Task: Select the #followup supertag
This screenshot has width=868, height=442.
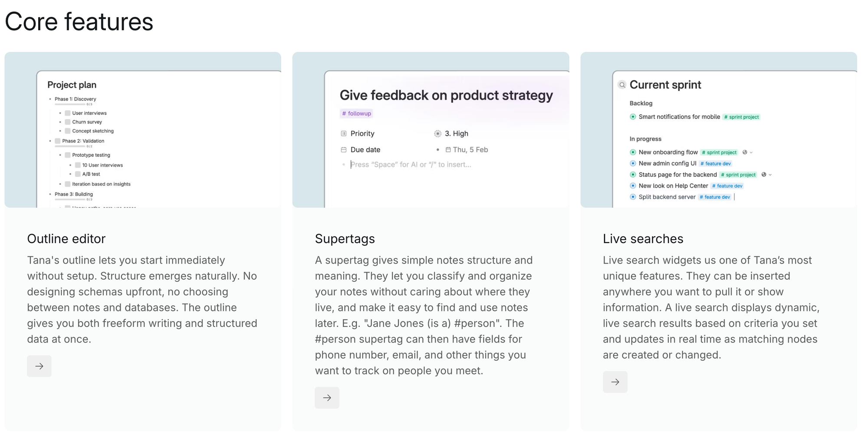Action: pyautogui.click(x=356, y=114)
